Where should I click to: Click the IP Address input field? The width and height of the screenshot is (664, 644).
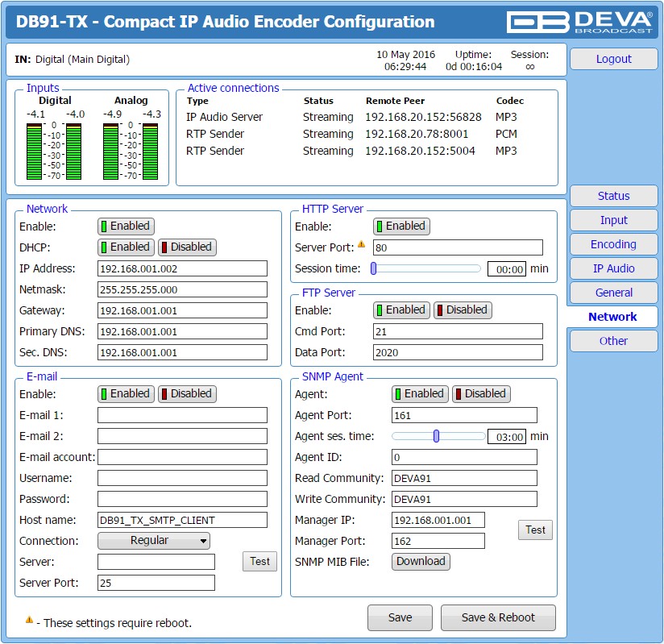click(182, 268)
